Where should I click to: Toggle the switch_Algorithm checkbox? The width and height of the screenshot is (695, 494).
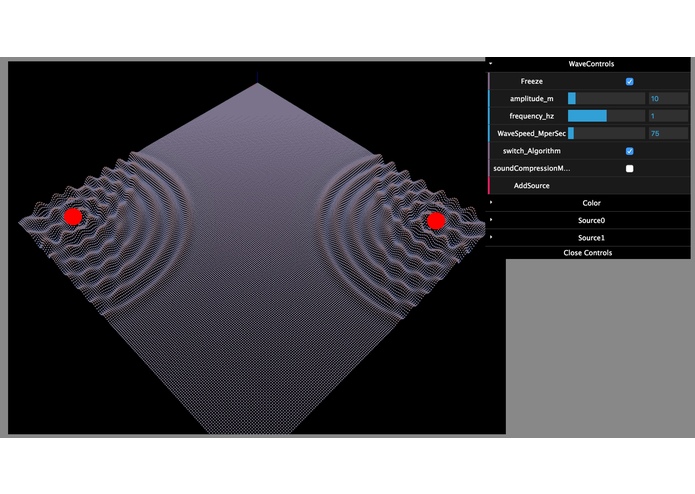(629, 151)
